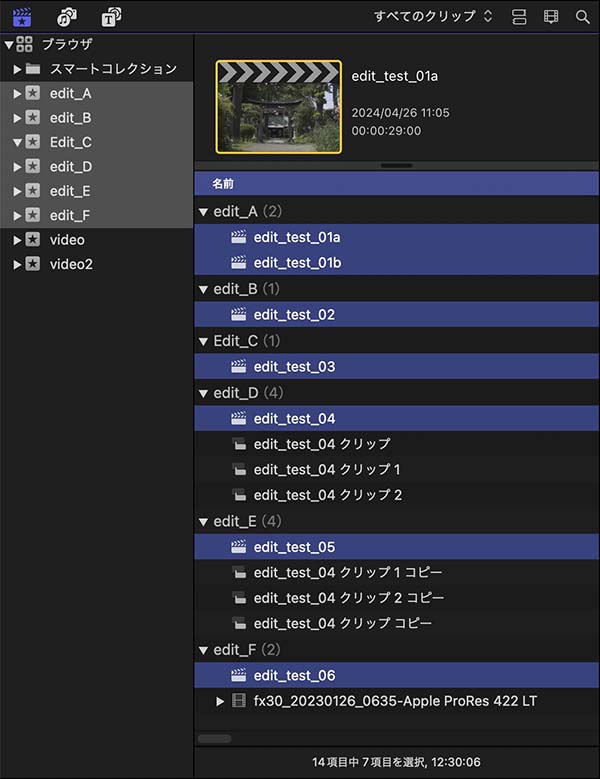Open the Libraries sidebar clapperboard icon
The width and height of the screenshot is (600, 779).
(22, 17)
